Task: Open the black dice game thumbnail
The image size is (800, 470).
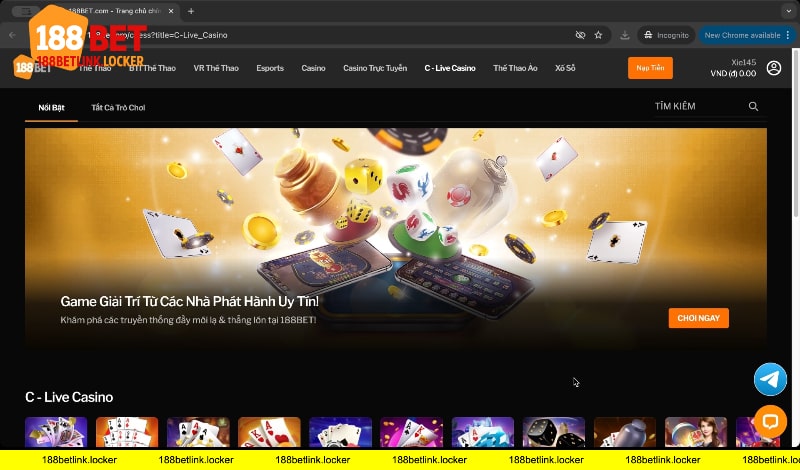Action: coord(554,433)
